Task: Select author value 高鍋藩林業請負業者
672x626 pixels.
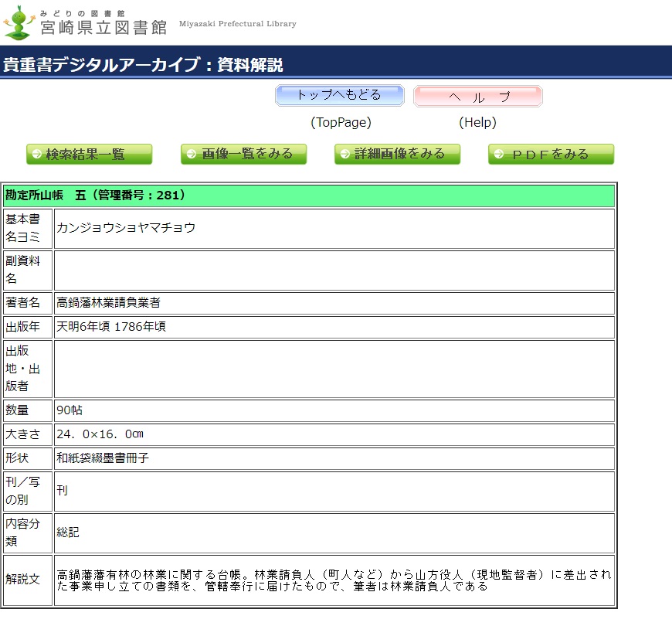Action: pos(108,303)
